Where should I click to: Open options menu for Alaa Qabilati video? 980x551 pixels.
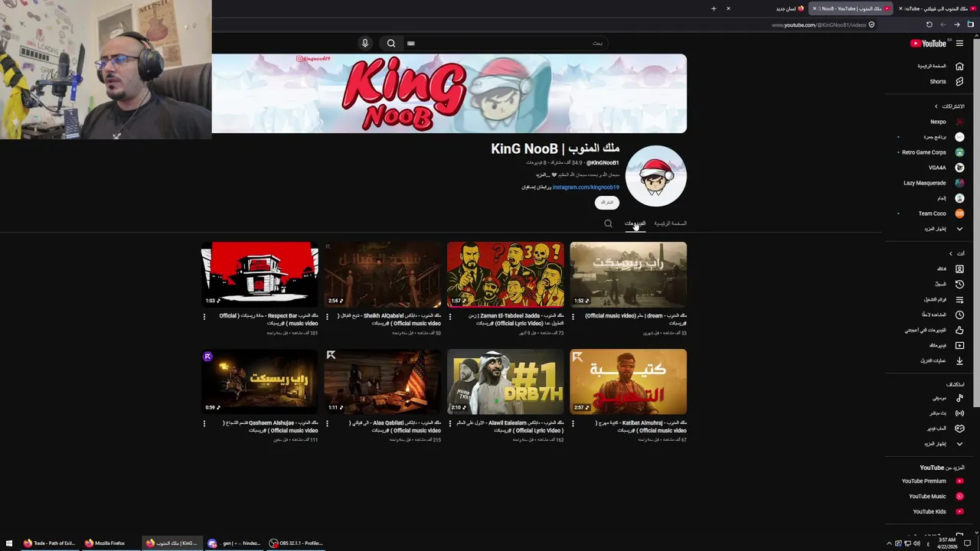327,423
